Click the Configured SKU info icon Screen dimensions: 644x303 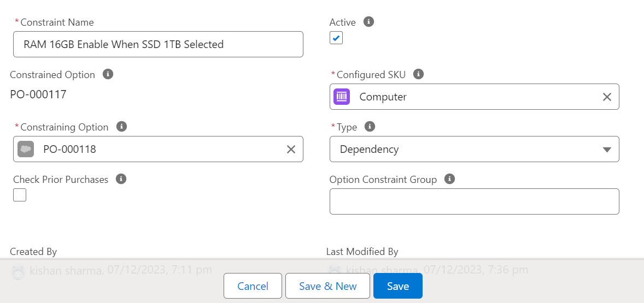click(x=418, y=74)
